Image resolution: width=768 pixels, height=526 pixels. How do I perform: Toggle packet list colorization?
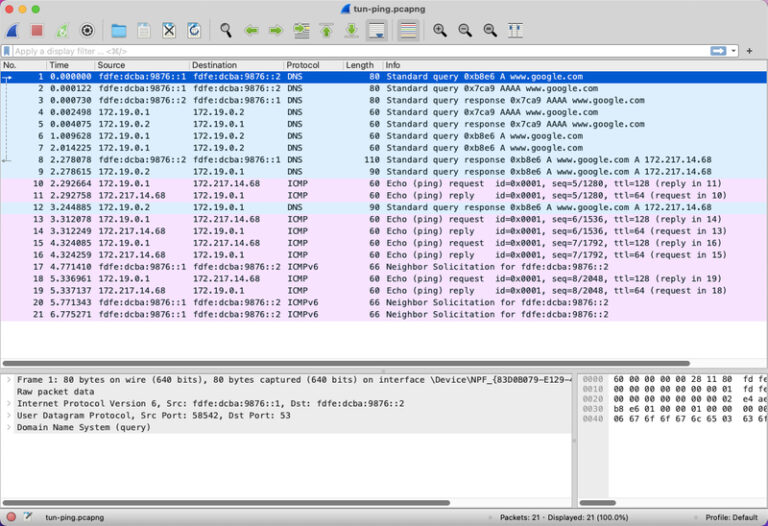tap(408, 31)
